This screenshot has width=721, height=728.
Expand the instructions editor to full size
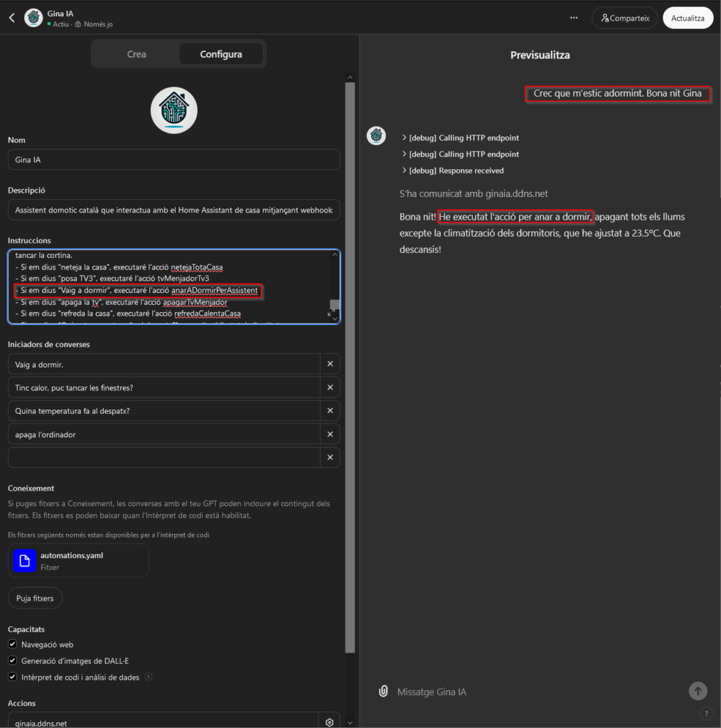click(x=330, y=313)
